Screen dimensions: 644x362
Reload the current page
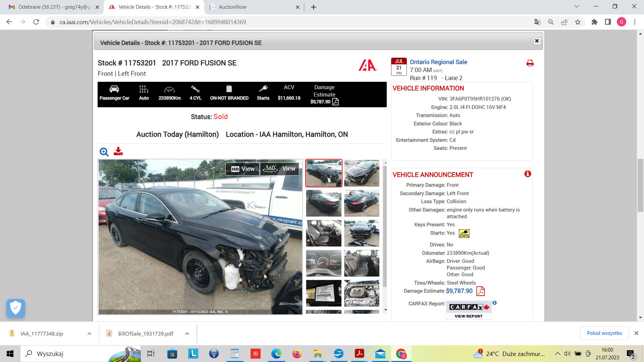tap(36, 22)
